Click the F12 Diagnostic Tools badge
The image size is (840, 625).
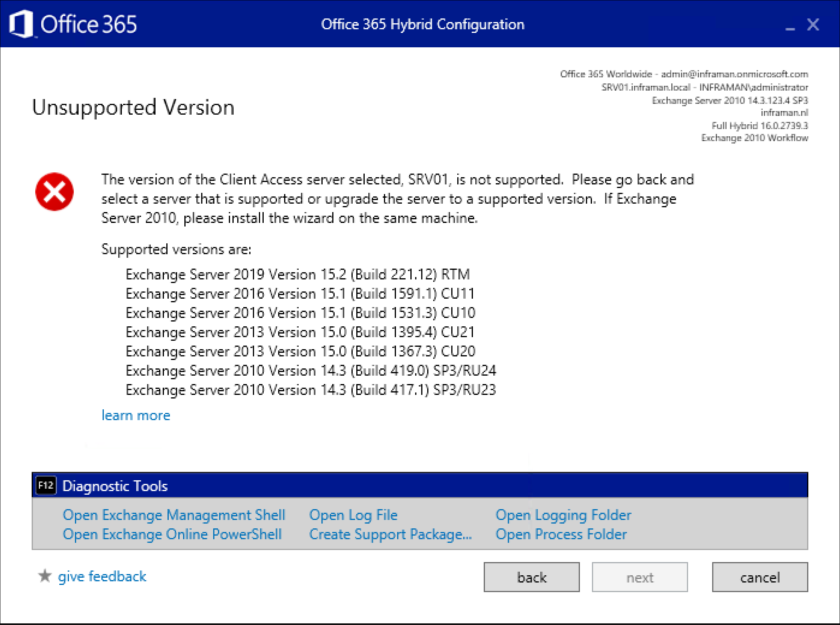click(x=45, y=486)
